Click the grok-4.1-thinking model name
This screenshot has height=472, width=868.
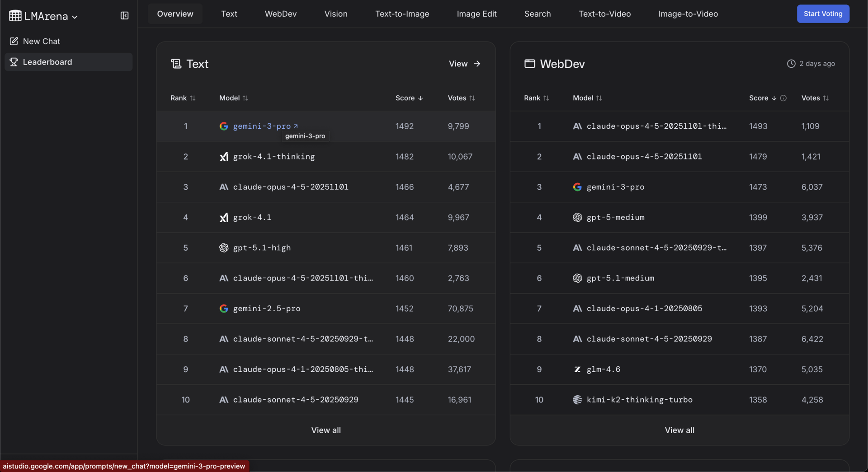(274, 157)
